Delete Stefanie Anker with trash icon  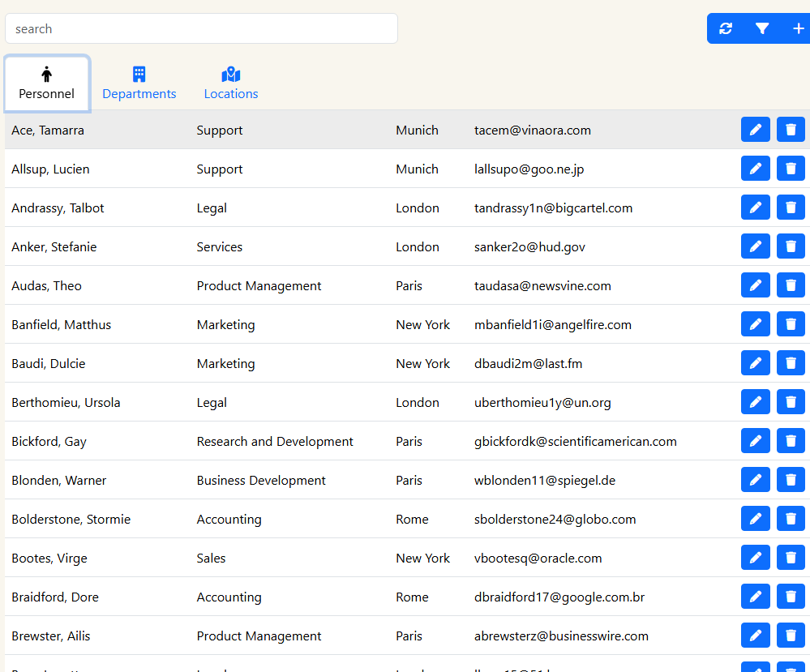pyautogui.click(x=791, y=246)
